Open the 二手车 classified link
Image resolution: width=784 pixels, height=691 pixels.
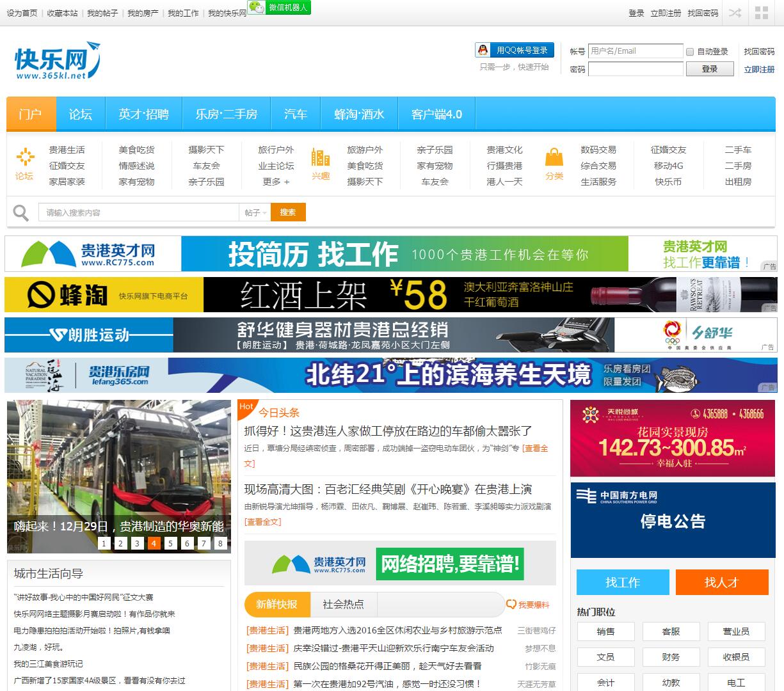click(x=738, y=150)
